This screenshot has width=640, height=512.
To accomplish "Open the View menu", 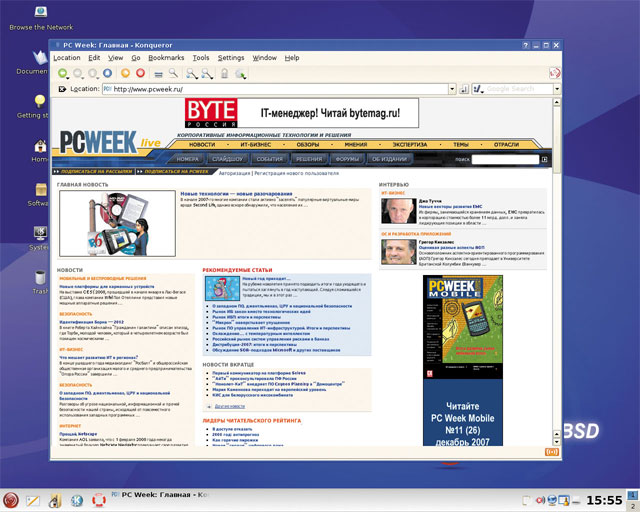I will pos(116,58).
